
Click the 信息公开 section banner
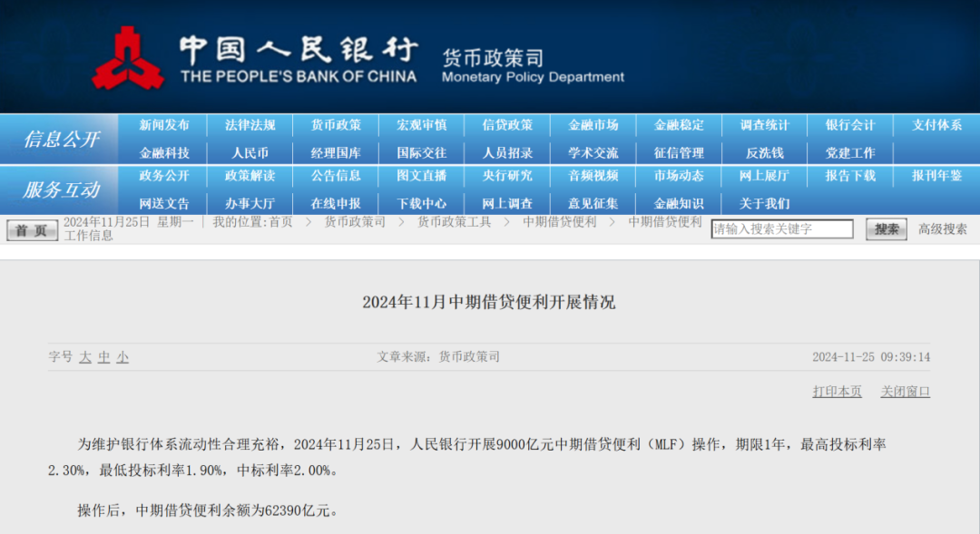pyautogui.click(x=62, y=139)
